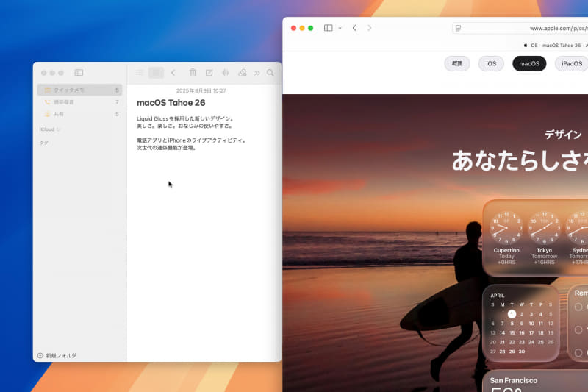Image resolution: width=588 pixels, height=392 pixels.
Task: Switch to the iPadOS pill on Apple page
Action: 572,63
